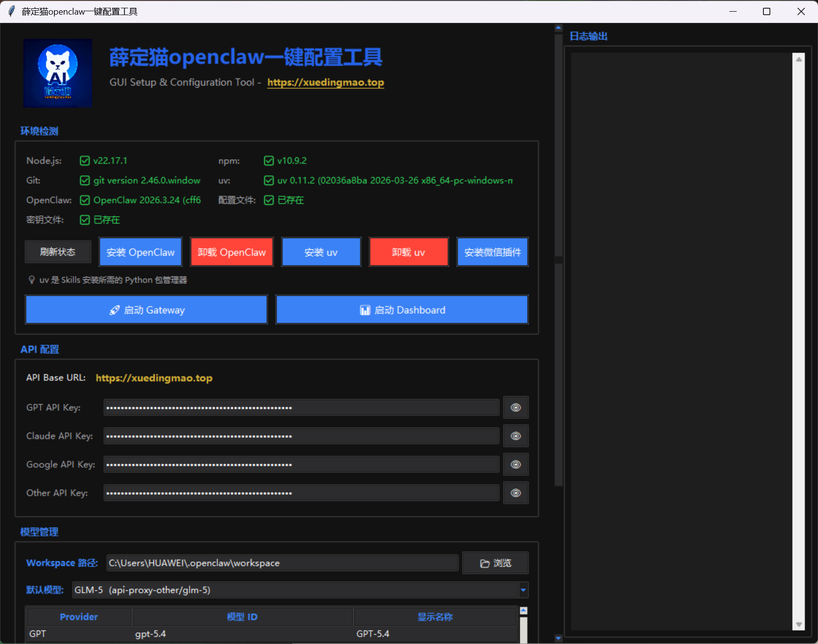Click the GPT provider row cell

(37, 634)
